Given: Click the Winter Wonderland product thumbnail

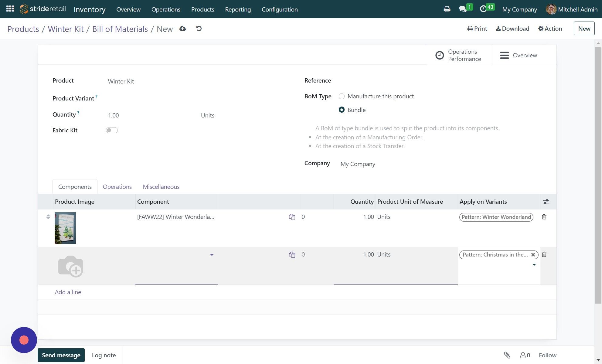Looking at the screenshot, I should click(65, 228).
